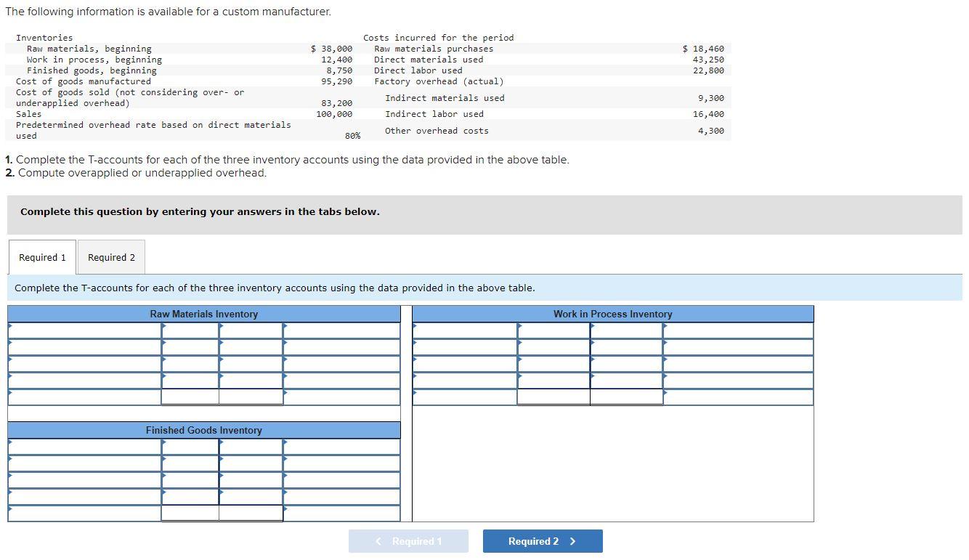Image resolution: width=969 pixels, height=560 pixels.
Task: Click the 9,300 indirect materials used value
Action: point(711,98)
